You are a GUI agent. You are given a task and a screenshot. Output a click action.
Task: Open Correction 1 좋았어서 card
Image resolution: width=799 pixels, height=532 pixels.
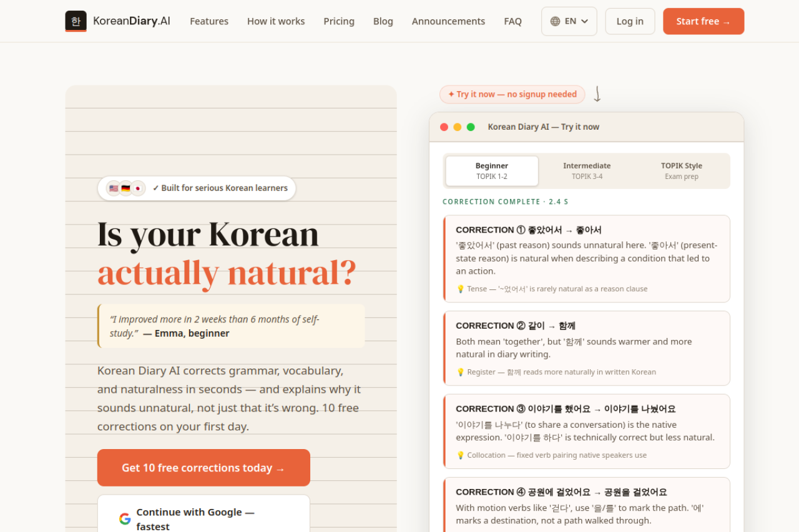point(587,259)
